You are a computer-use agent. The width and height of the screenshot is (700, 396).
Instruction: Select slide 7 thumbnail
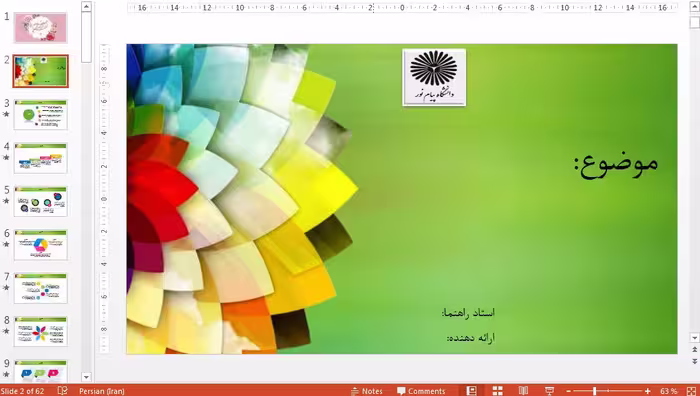pos(40,288)
